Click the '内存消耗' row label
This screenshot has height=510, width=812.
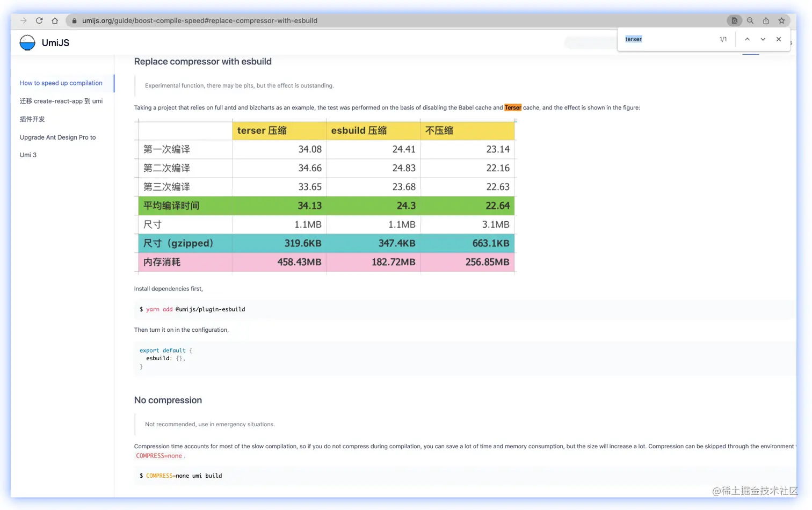click(x=162, y=262)
